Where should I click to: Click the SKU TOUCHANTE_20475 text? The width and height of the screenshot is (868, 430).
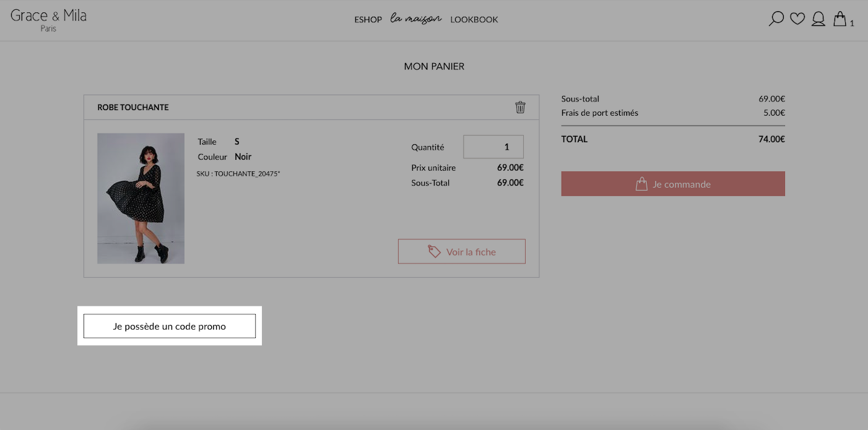(x=238, y=174)
